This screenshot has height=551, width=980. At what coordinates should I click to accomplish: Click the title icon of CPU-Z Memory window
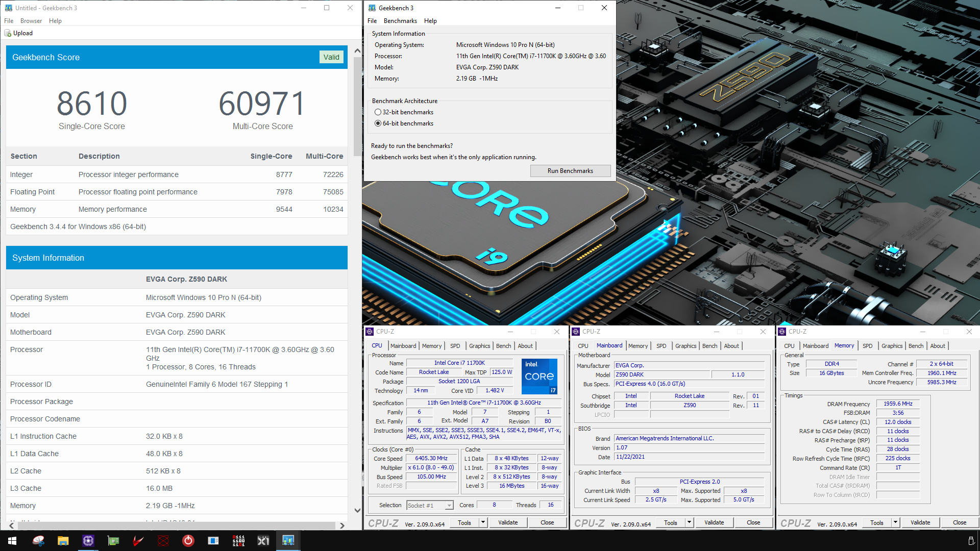pos(782,332)
